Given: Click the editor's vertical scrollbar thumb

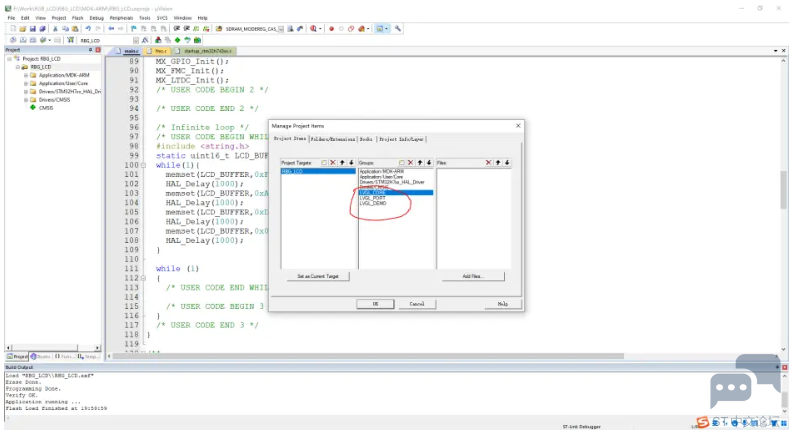Looking at the screenshot, I should tap(783, 190).
